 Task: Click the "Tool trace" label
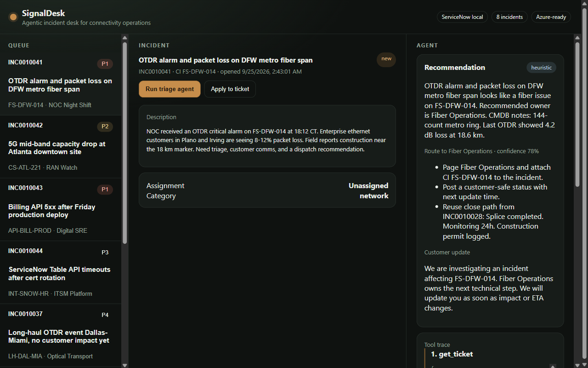[437, 345]
